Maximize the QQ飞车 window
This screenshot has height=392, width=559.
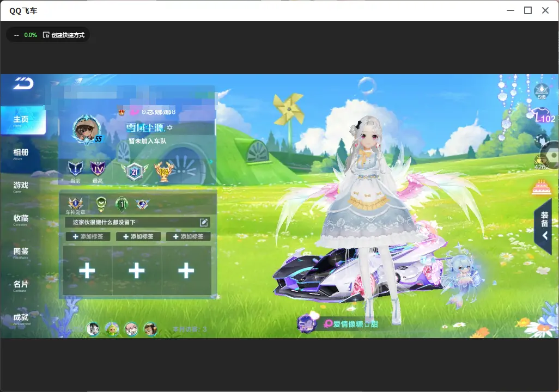528,11
